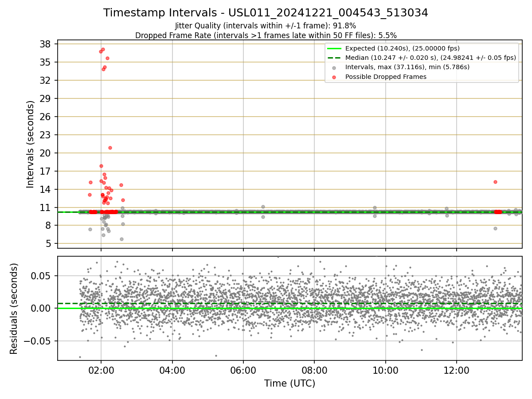
Task: Click the '12:00' x-axis tick label
Action: (x=457, y=370)
